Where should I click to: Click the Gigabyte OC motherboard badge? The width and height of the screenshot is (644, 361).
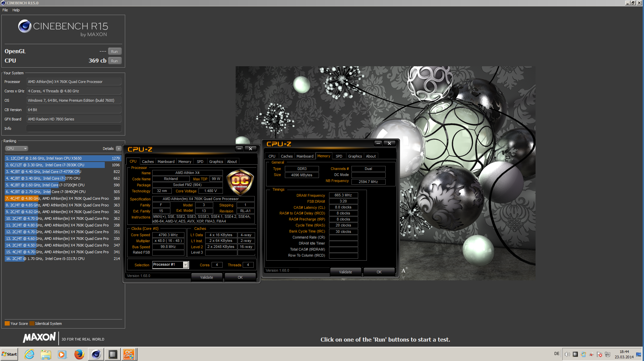pyautogui.click(x=240, y=182)
